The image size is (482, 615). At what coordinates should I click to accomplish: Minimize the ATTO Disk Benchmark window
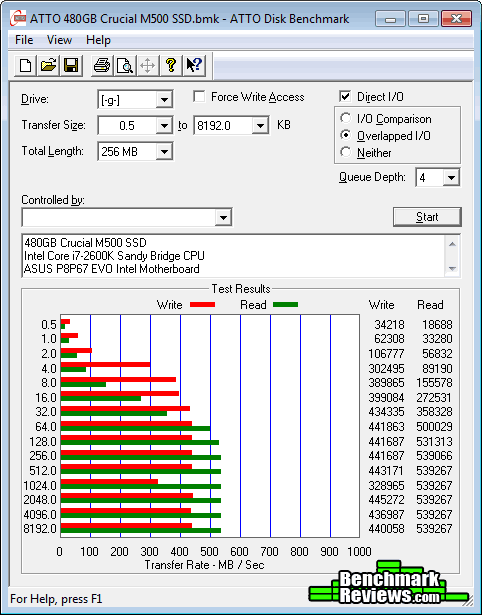(x=390, y=18)
